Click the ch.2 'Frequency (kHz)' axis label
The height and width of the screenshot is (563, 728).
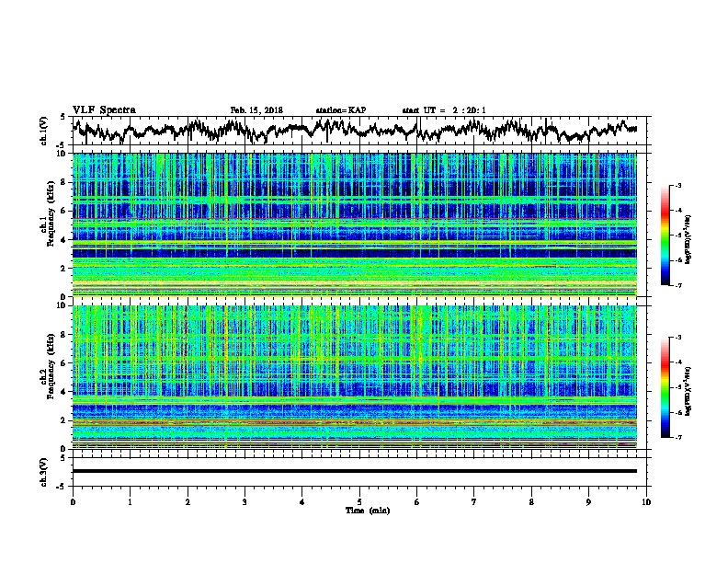tap(51, 366)
